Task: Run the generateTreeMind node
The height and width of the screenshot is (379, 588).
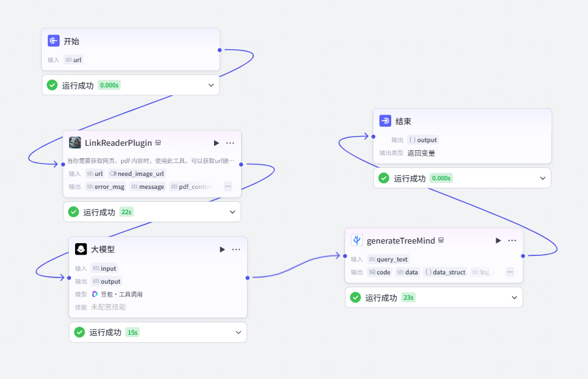Action: pyautogui.click(x=498, y=241)
